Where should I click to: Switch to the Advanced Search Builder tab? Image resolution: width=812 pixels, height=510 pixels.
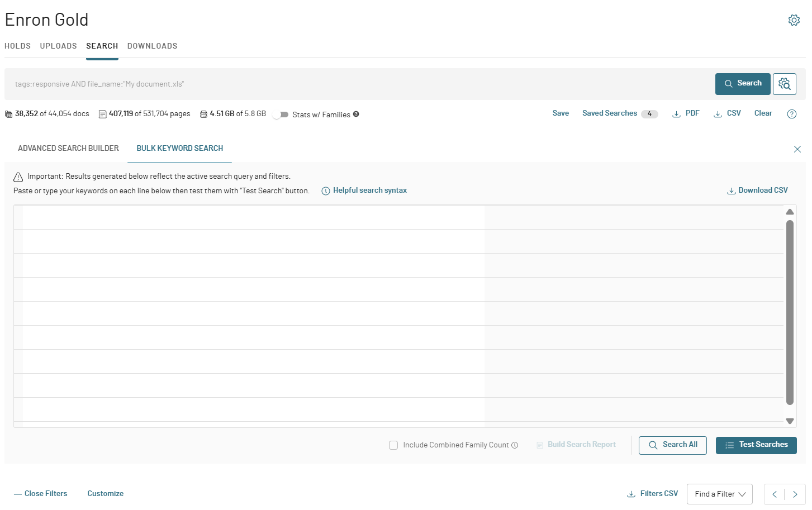coord(68,149)
